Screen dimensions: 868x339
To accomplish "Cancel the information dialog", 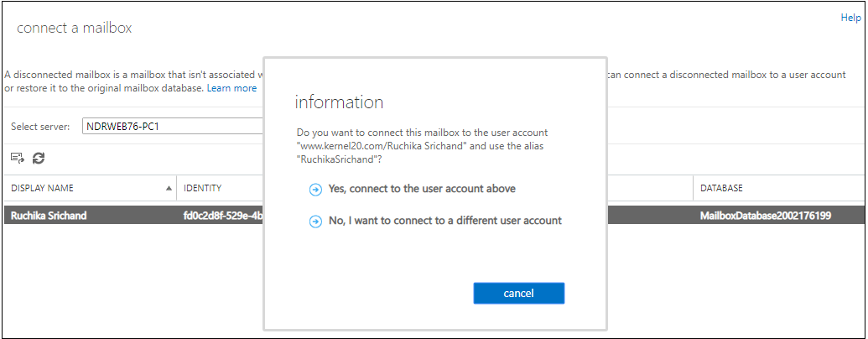I will [x=518, y=294].
